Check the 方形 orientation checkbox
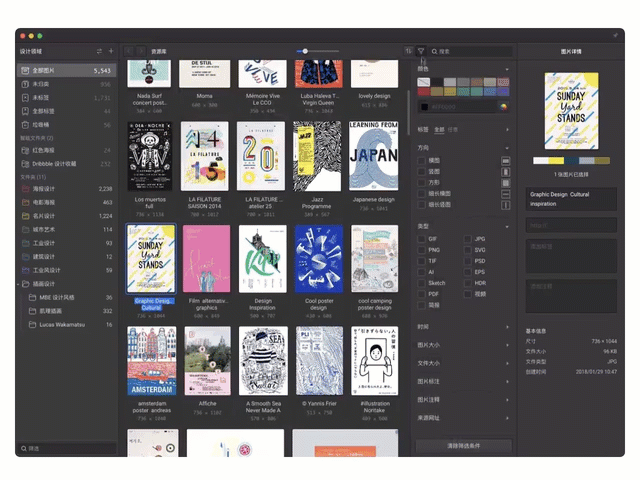This screenshot has height=480, width=640. [x=422, y=183]
